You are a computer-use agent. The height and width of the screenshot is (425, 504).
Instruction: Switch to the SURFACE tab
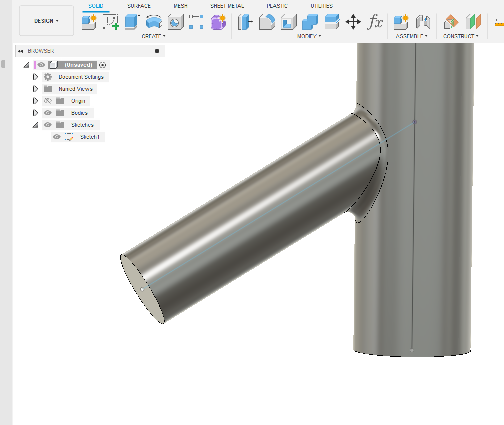click(138, 6)
